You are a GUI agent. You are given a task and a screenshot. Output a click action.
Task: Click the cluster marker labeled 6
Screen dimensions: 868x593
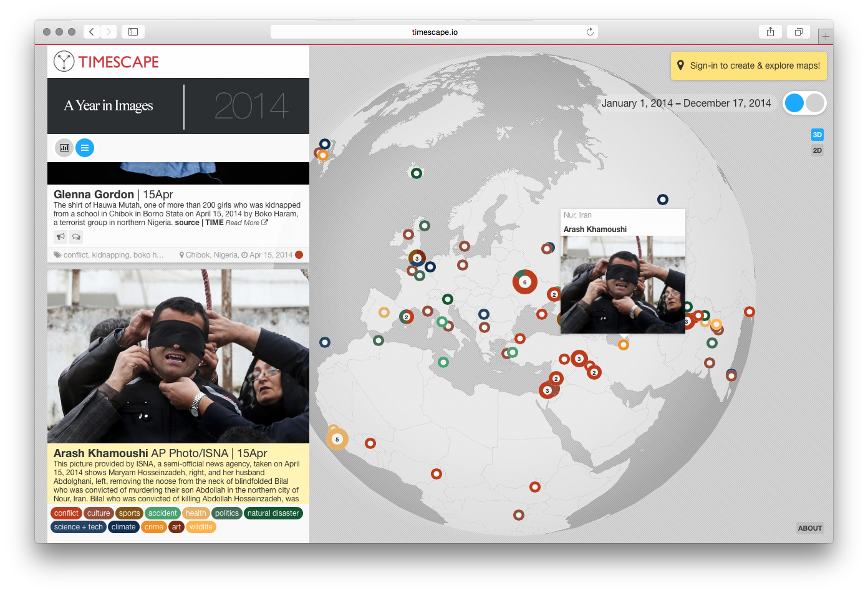[x=525, y=282]
